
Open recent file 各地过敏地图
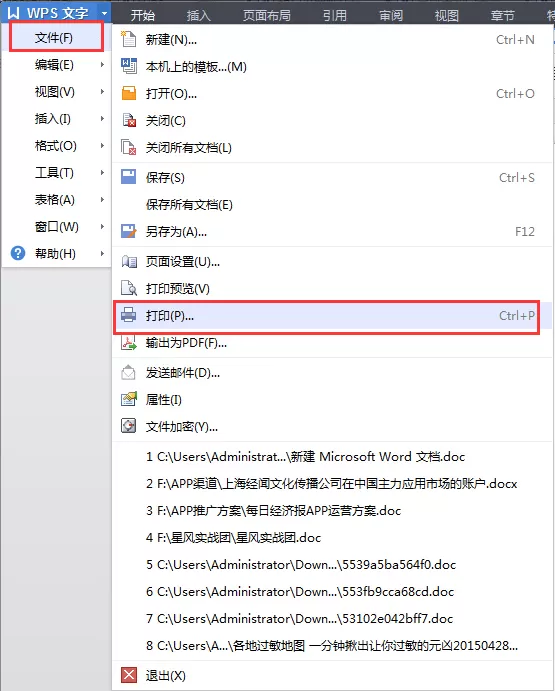coord(332,646)
